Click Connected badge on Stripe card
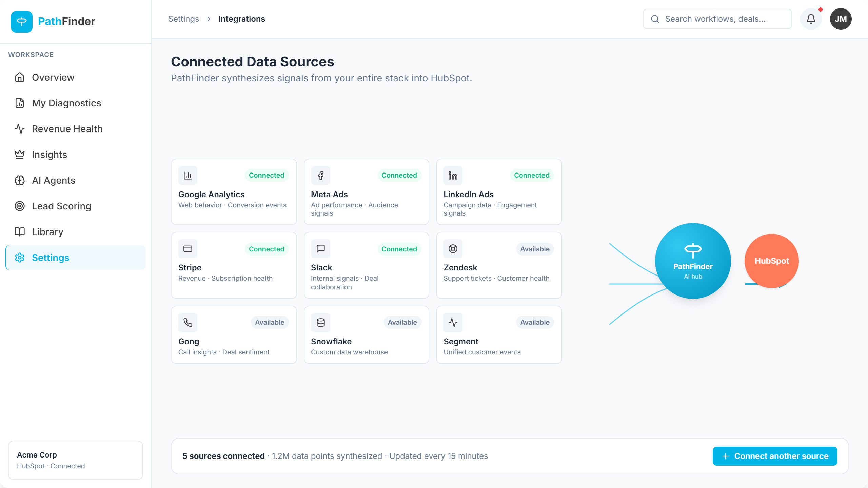 click(x=267, y=249)
